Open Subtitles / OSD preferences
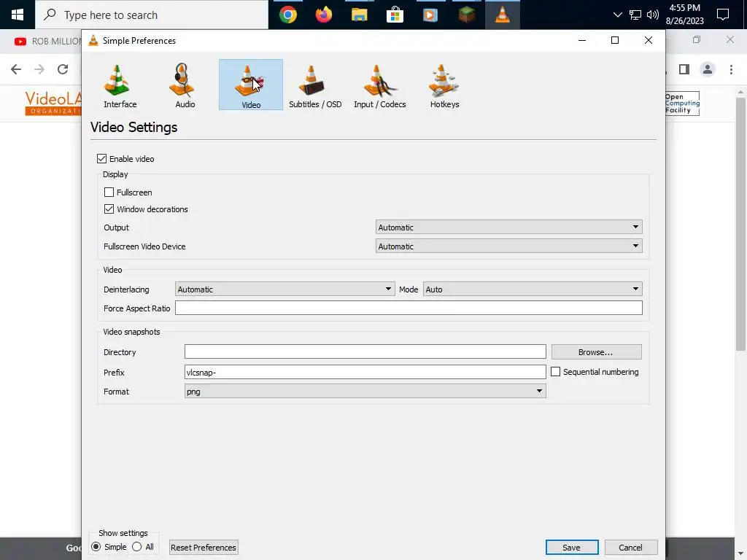 pos(315,86)
